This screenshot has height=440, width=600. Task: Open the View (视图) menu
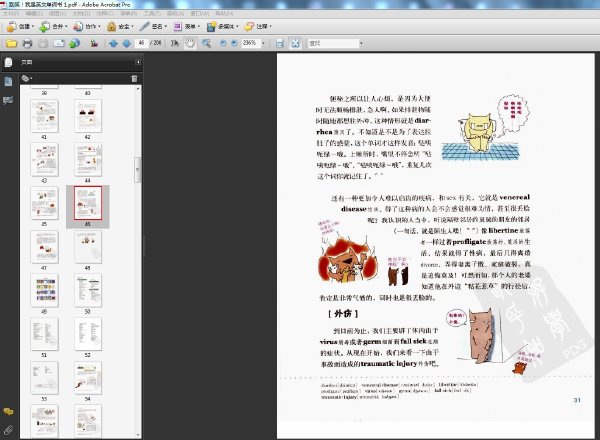(57, 13)
